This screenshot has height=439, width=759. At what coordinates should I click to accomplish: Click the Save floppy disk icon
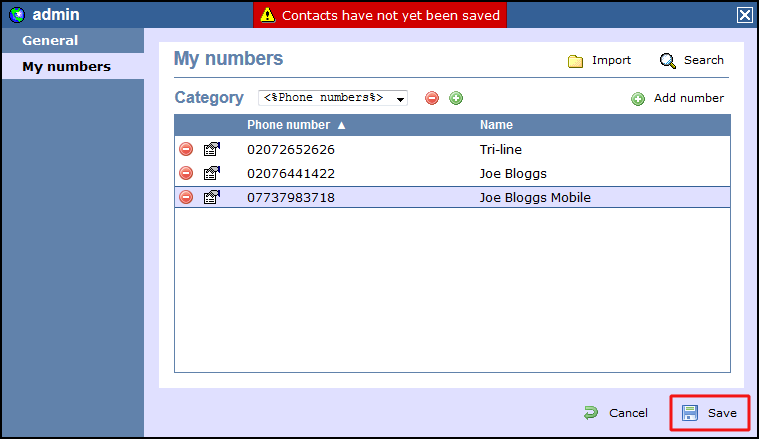pyautogui.click(x=690, y=413)
